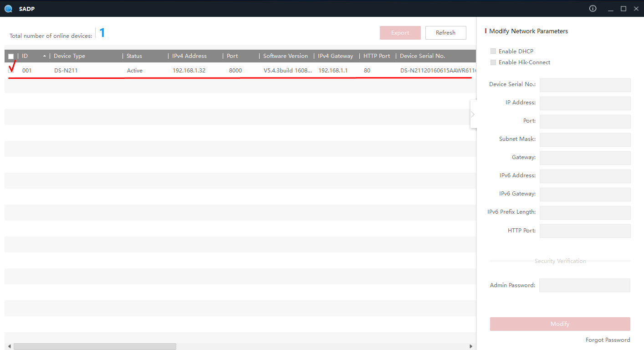Maximize the SADP window
Viewport: 644px width, 350px height.
tap(624, 9)
